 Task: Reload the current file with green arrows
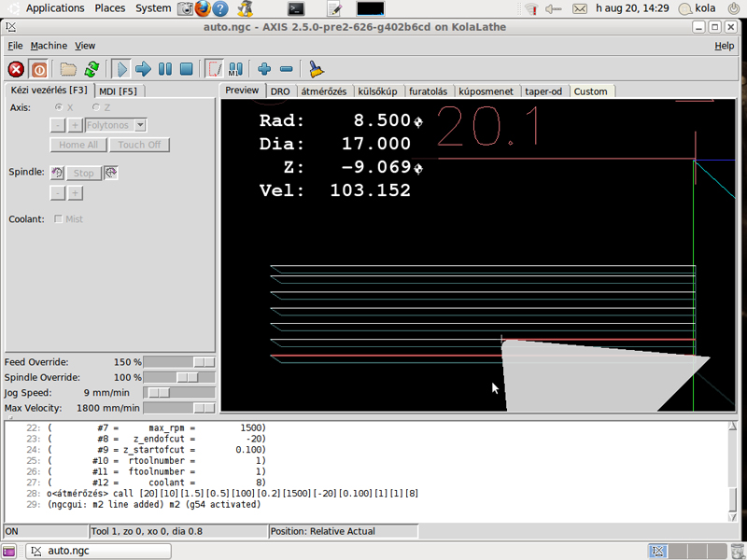[x=92, y=69]
